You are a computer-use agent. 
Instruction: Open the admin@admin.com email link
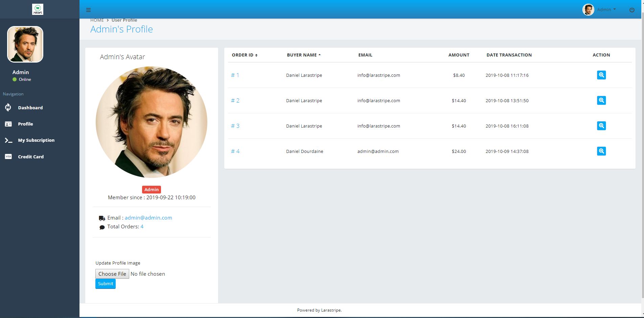tap(148, 218)
